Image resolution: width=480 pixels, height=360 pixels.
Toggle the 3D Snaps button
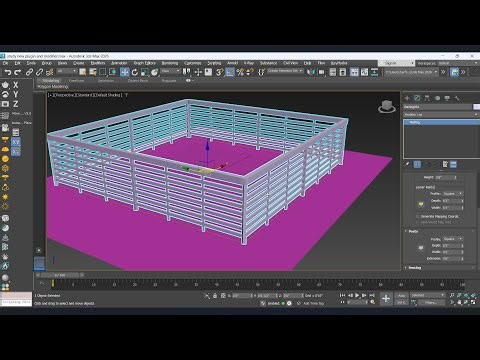click(219, 72)
